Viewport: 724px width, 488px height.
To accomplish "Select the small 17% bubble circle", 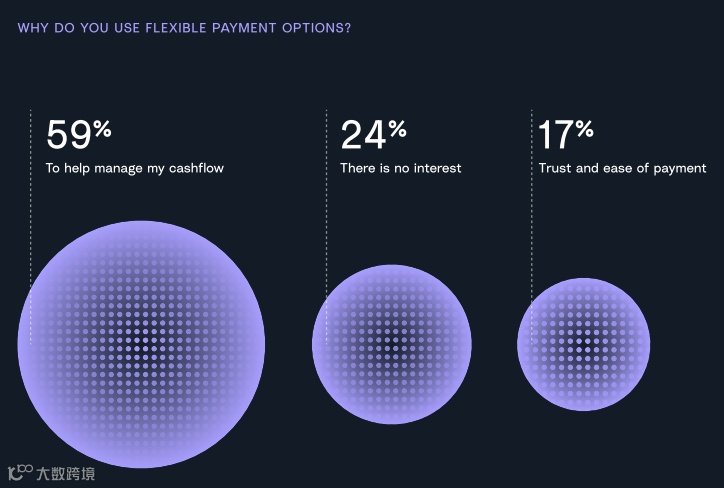I will [x=583, y=344].
